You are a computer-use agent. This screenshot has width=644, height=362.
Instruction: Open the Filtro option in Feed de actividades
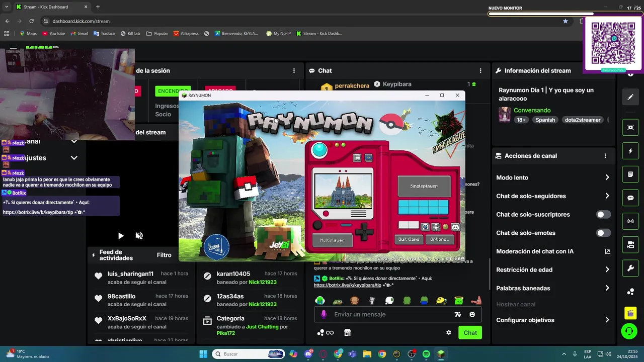pos(164,255)
